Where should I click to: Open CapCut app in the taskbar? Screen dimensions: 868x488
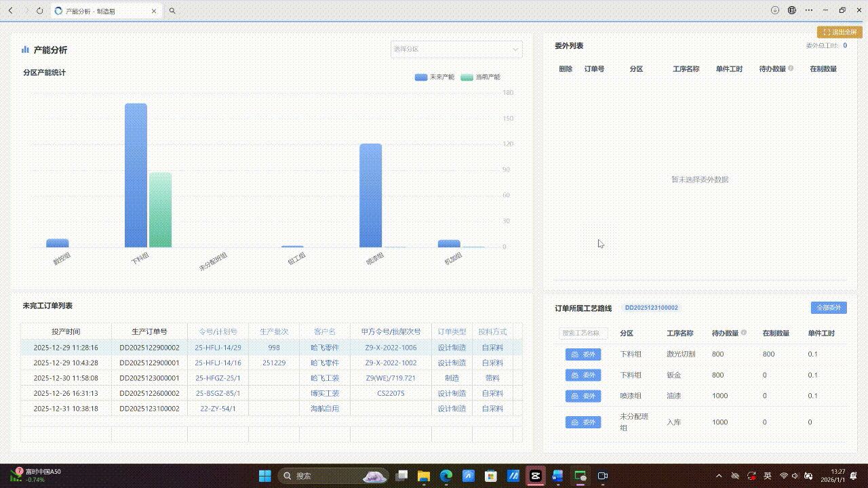pos(535,476)
